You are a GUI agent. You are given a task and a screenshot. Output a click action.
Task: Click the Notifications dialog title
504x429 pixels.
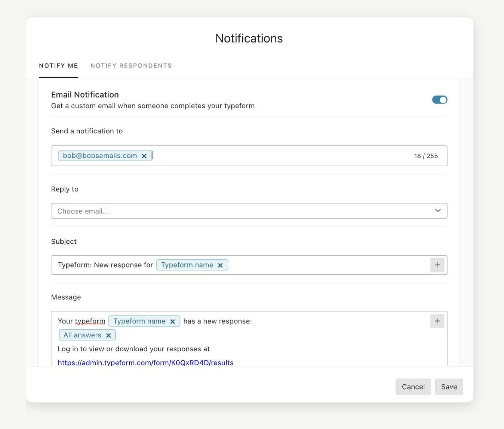(x=249, y=38)
